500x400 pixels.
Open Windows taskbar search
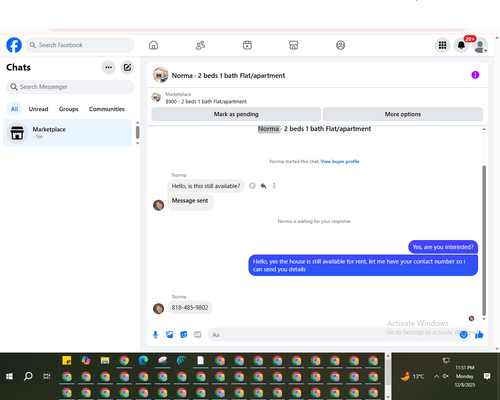coord(28,376)
